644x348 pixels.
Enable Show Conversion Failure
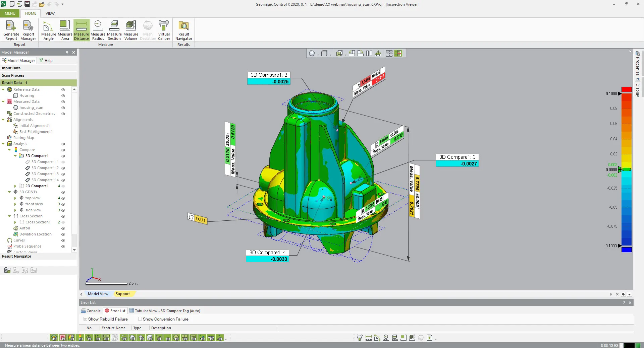[x=141, y=319]
